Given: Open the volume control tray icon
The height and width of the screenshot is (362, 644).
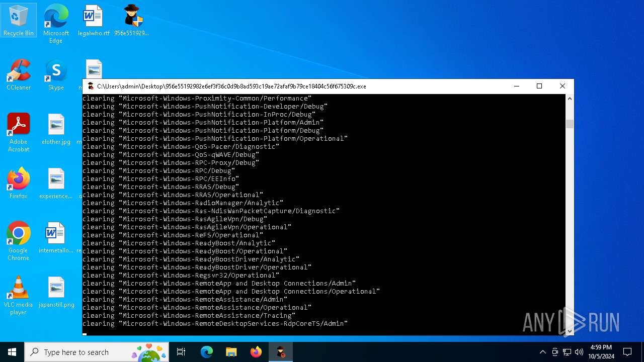Looking at the screenshot, I should (x=579, y=352).
